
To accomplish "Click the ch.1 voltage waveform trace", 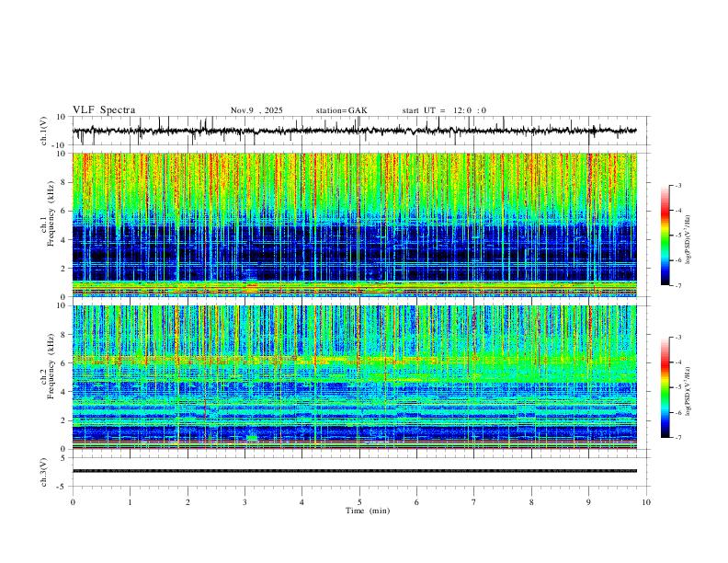I will pos(354,131).
